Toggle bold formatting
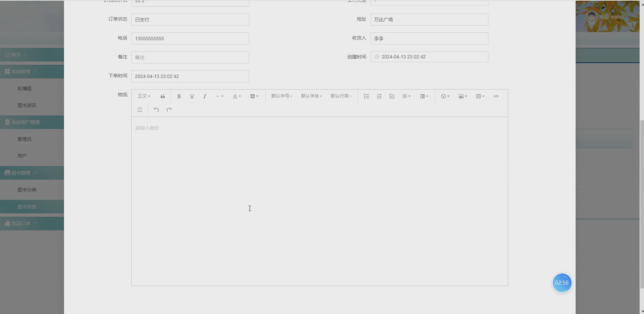 (179, 96)
